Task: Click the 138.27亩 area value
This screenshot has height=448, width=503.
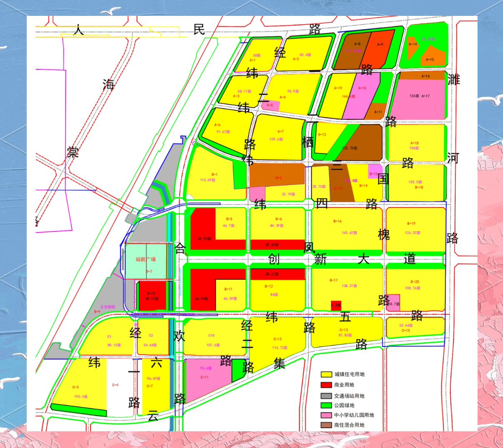Action: coord(349,286)
